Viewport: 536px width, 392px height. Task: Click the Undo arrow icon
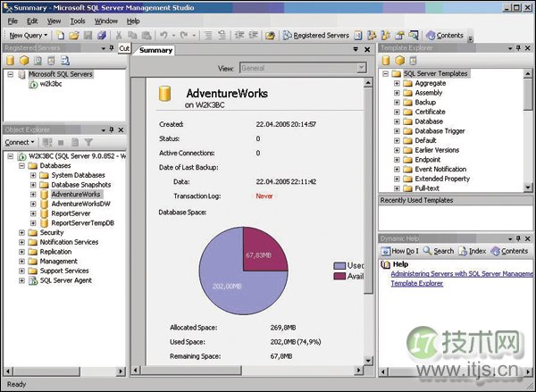coord(163,35)
